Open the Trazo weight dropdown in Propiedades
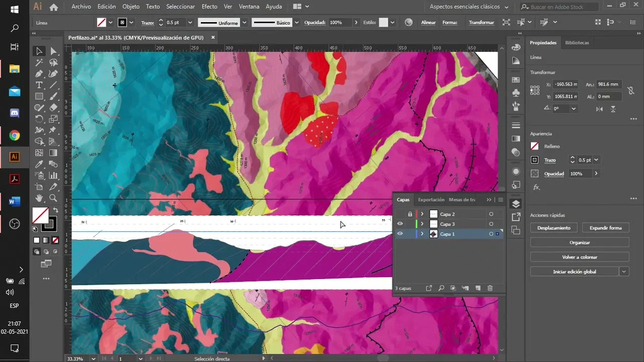Screen dimensions: 644x362 tap(596, 160)
